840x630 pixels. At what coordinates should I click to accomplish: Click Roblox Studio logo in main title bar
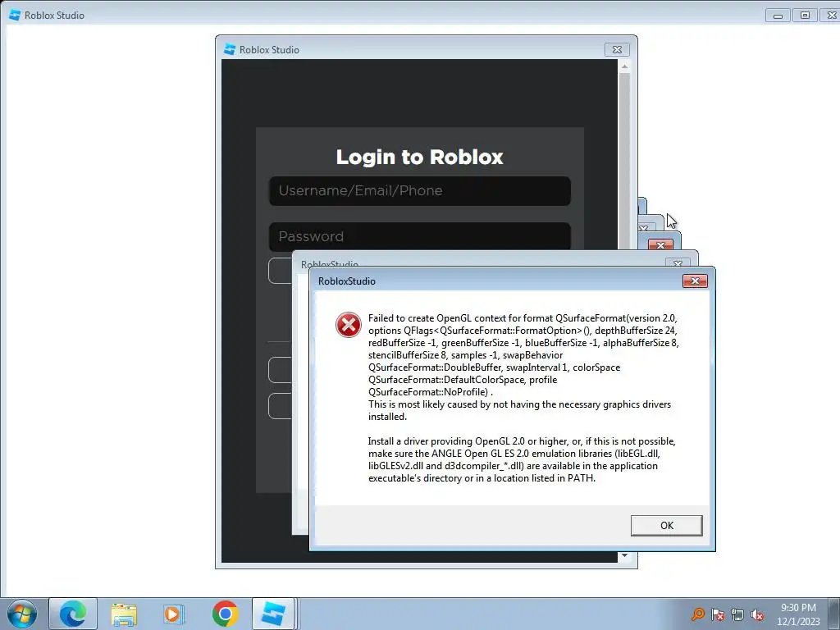point(15,16)
